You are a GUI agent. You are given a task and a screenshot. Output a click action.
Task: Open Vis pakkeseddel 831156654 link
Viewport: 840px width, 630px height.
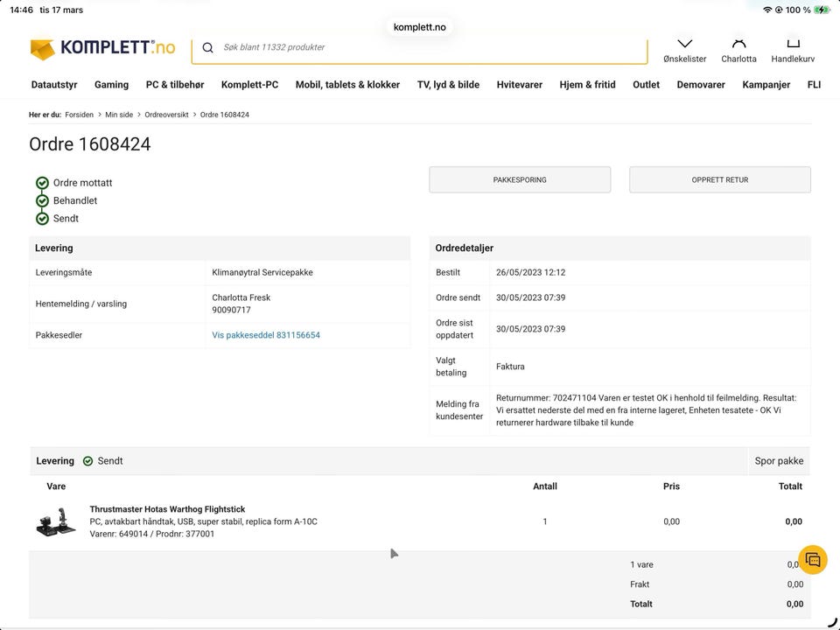point(266,335)
